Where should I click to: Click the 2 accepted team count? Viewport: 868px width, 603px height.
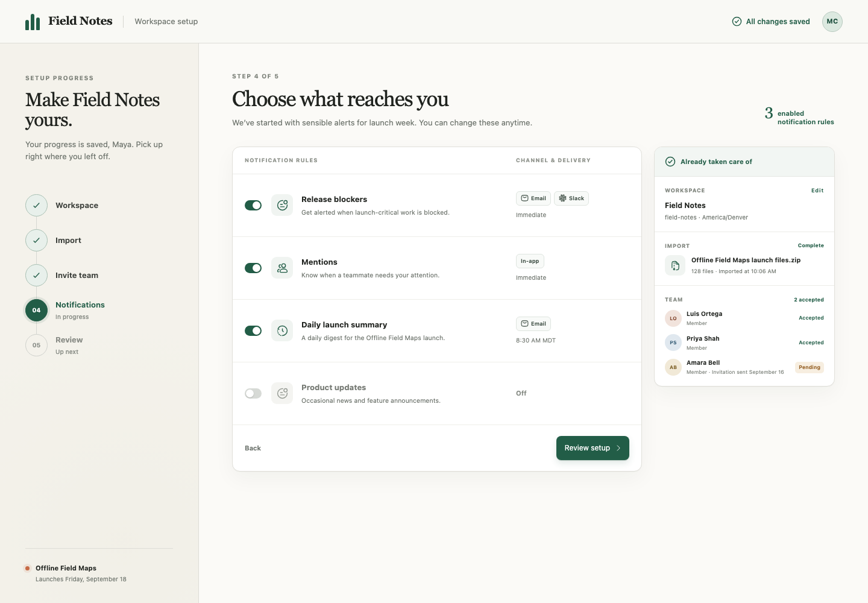[x=809, y=300]
